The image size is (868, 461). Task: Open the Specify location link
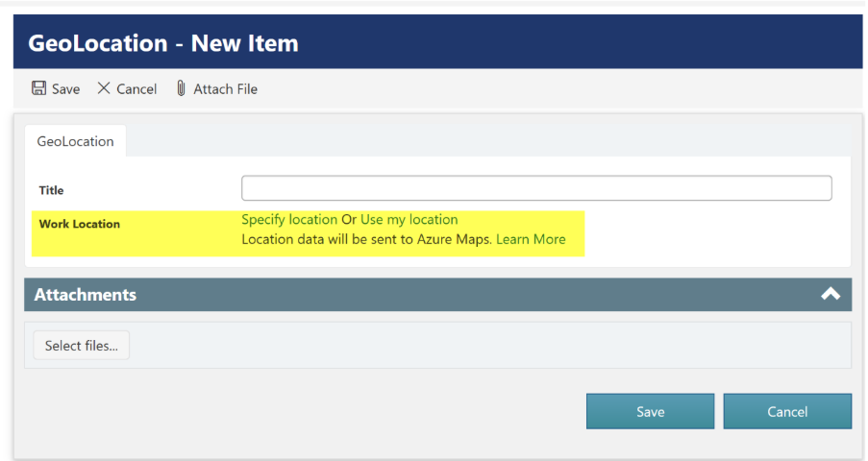click(289, 220)
